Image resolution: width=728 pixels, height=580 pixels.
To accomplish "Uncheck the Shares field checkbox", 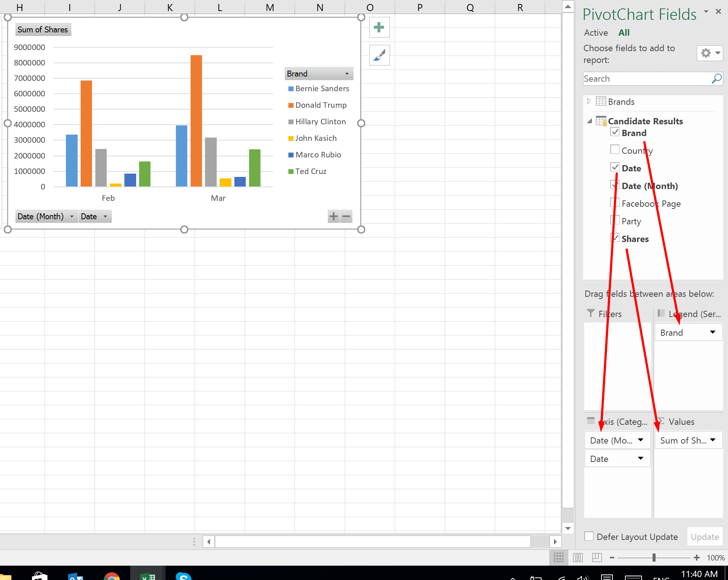I will pos(615,238).
